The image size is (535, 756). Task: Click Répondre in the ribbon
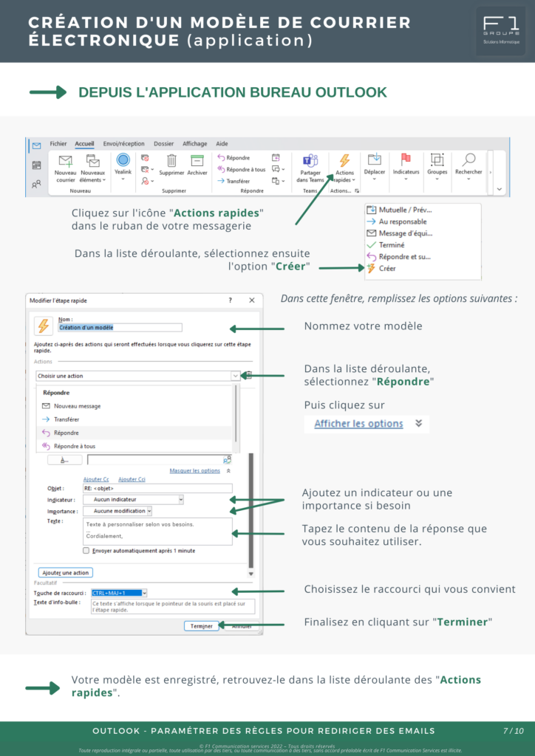tap(234, 158)
